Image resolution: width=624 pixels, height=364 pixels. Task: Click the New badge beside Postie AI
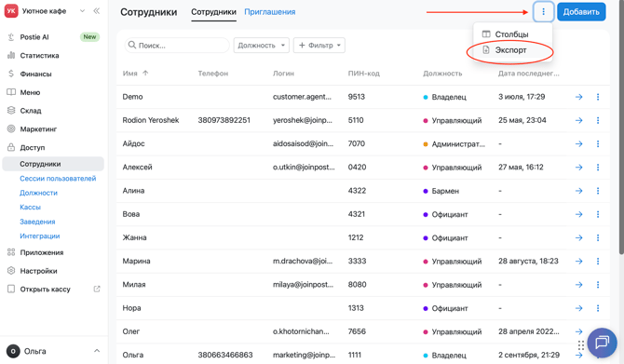point(89,36)
